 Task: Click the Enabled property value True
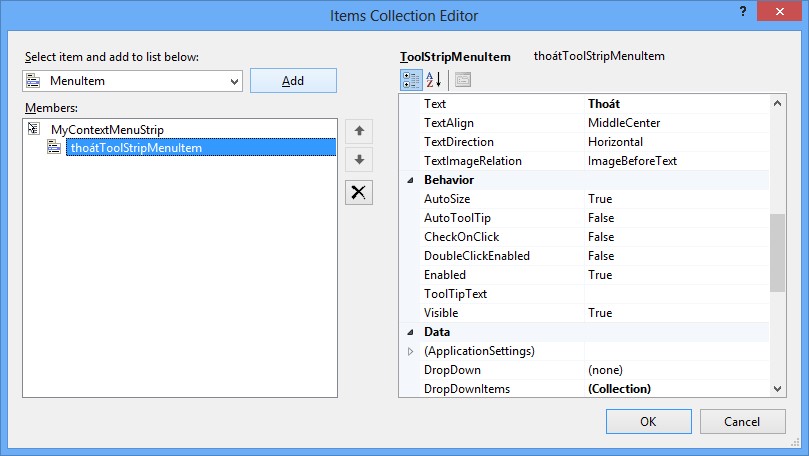click(675, 275)
